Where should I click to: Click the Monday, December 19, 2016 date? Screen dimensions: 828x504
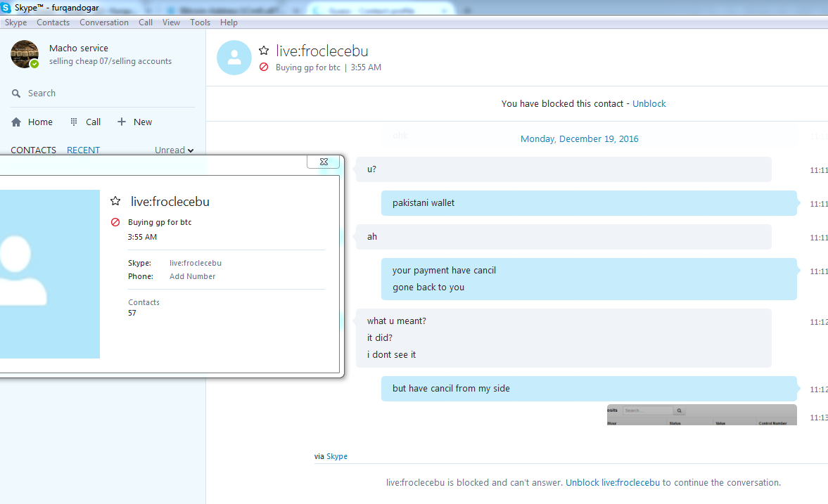coord(579,138)
